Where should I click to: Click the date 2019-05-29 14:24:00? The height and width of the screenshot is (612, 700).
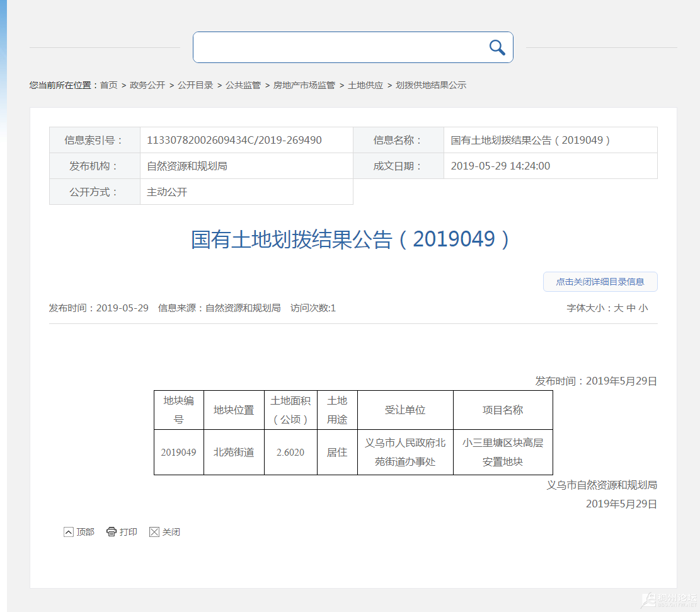[500, 166]
